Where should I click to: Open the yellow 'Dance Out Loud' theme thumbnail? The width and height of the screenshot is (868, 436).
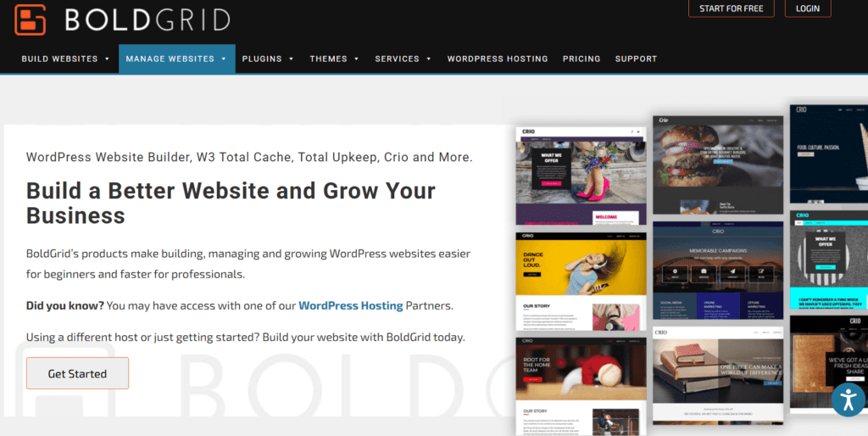581,282
